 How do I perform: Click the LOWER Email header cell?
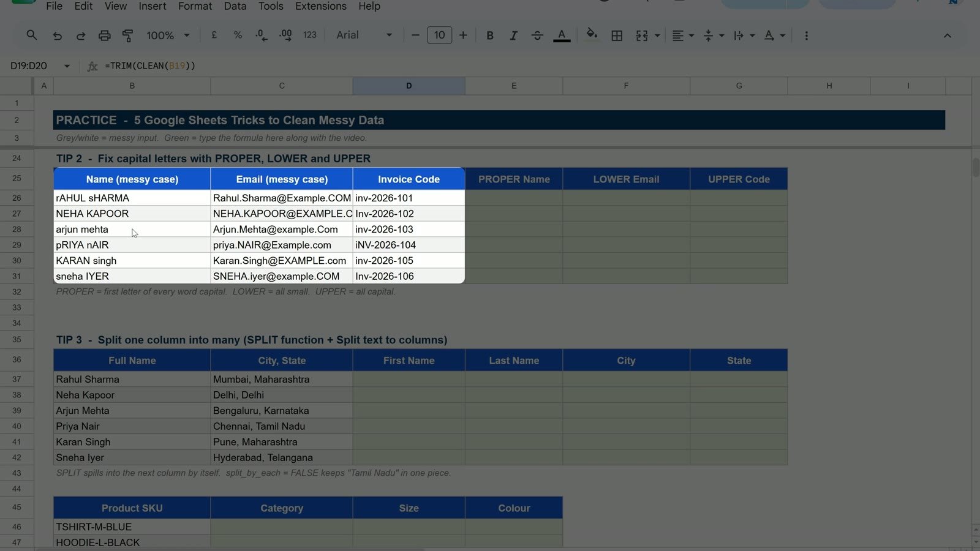point(626,179)
